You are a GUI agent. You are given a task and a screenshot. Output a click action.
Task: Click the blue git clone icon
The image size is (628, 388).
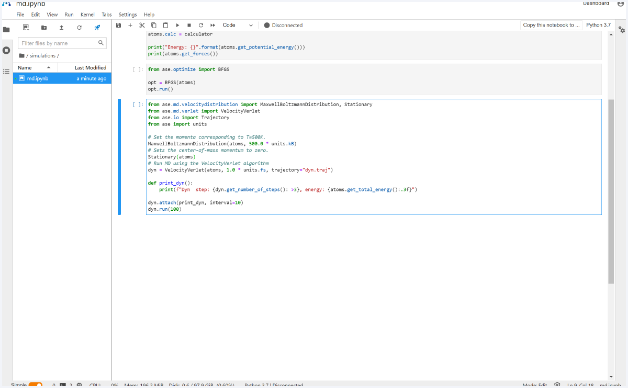pos(97,27)
